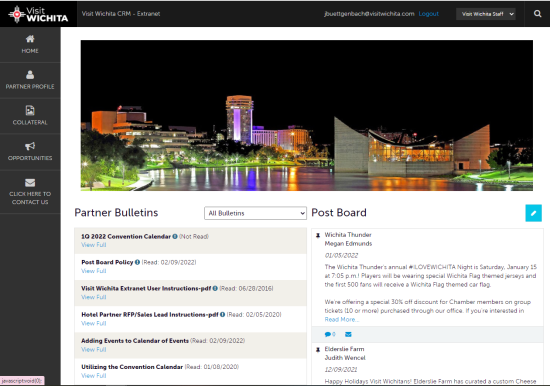Screen dimensions: 550x386
Task: Open Partner Profile from the sidebar
Action: pyautogui.click(x=30, y=80)
